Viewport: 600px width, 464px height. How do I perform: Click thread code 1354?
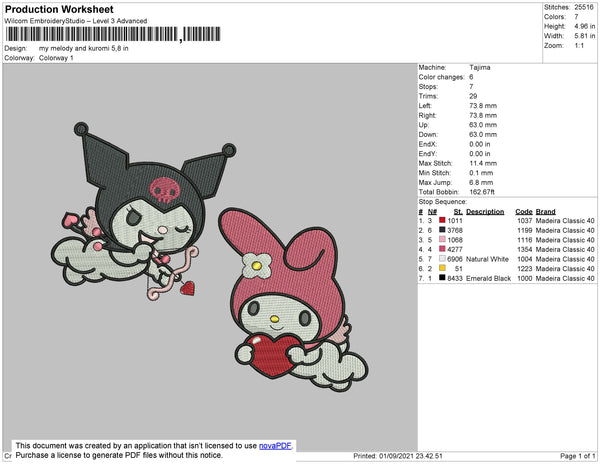point(525,249)
